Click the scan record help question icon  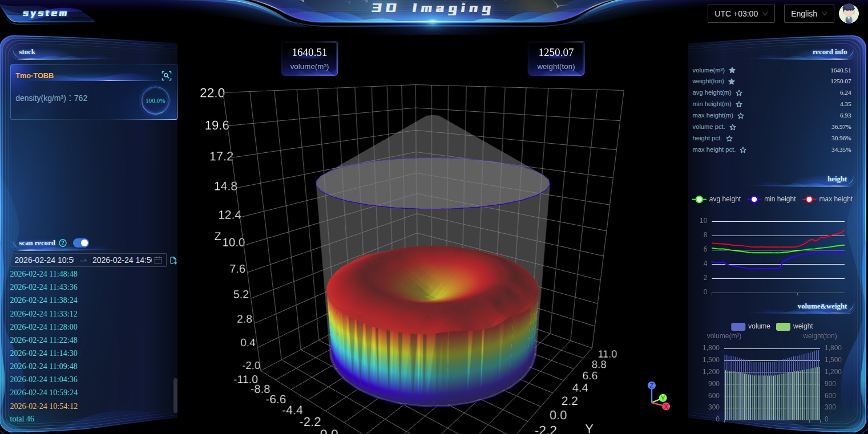pos(63,243)
